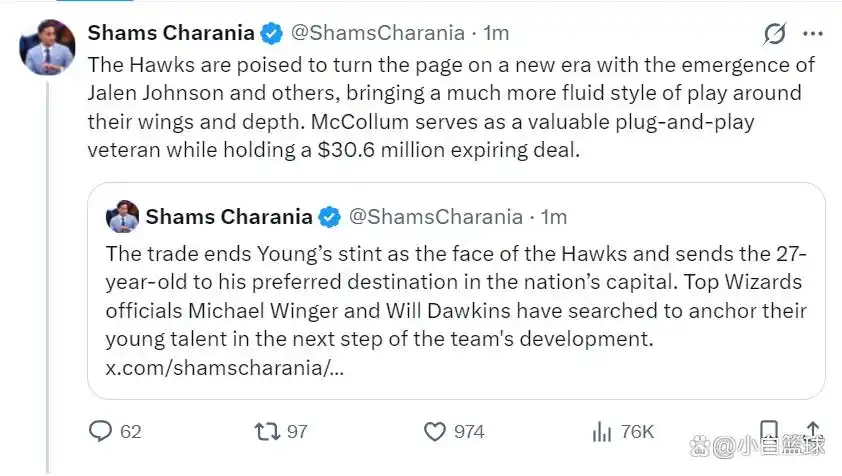Repost the tweet with the retweet icon
The image size is (842, 476).
[266, 431]
